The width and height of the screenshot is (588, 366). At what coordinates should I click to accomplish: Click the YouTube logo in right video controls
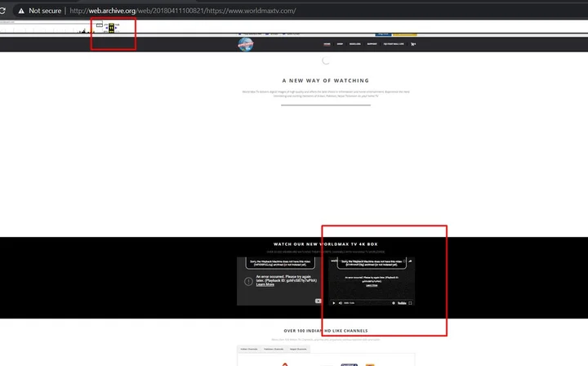(x=402, y=302)
